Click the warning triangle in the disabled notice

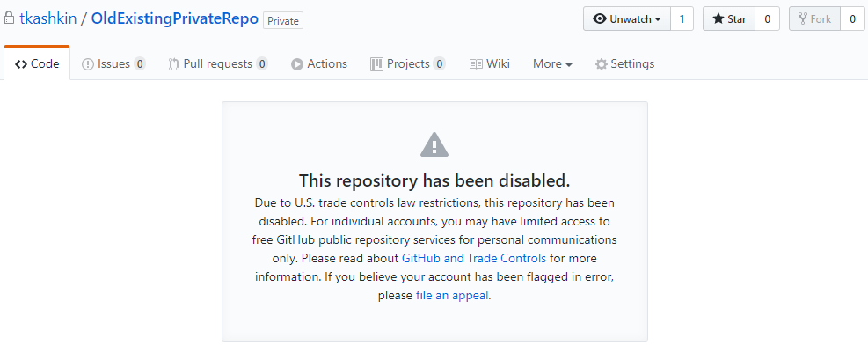coord(434,144)
